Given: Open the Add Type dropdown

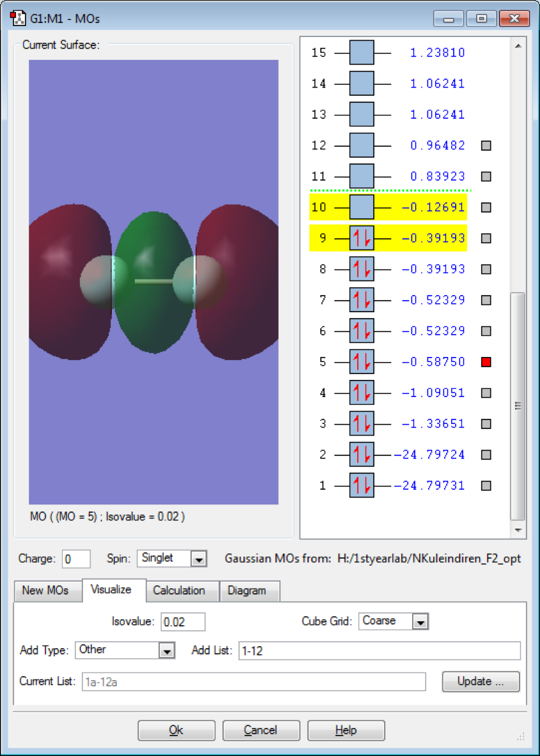Looking at the screenshot, I should pyautogui.click(x=166, y=651).
